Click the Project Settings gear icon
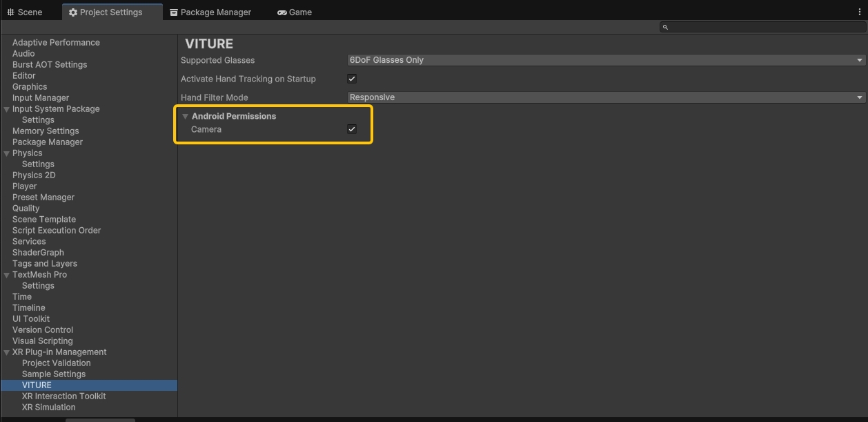This screenshot has height=422, width=868. pyautogui.click(x=73, y=12)
